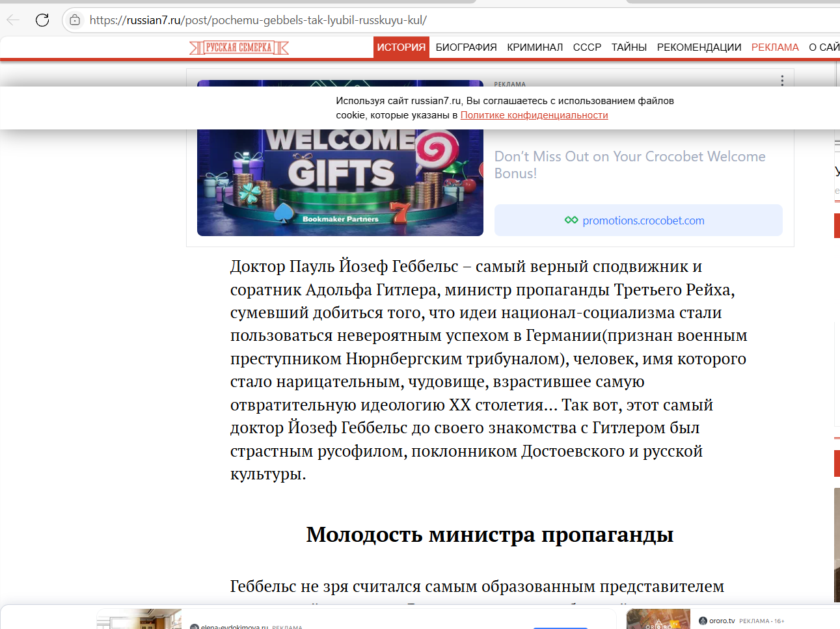The image size is (840, 629).
Task: Click the red РЕКЛАМА nav link
Action: pos(775,47)
